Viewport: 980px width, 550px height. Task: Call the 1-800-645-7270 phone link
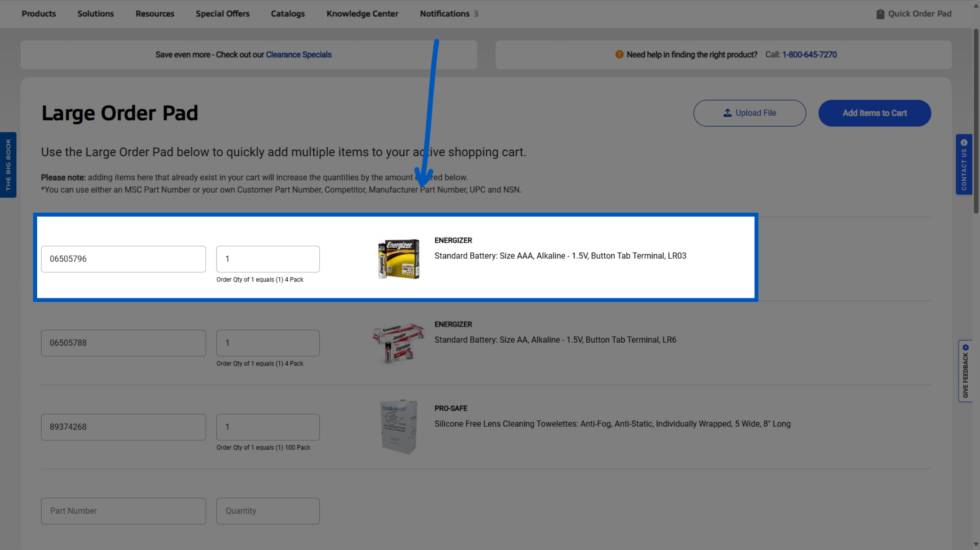pos(809,55)
